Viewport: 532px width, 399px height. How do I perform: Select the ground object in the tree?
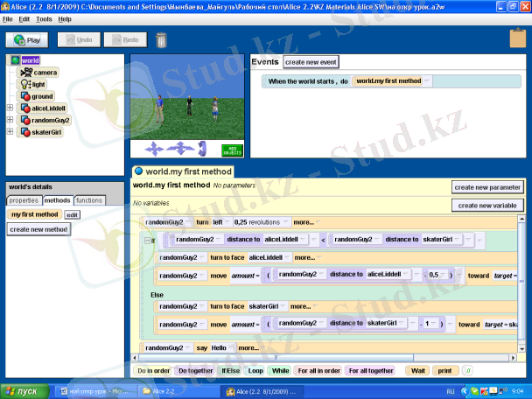[x=42, y=96]
